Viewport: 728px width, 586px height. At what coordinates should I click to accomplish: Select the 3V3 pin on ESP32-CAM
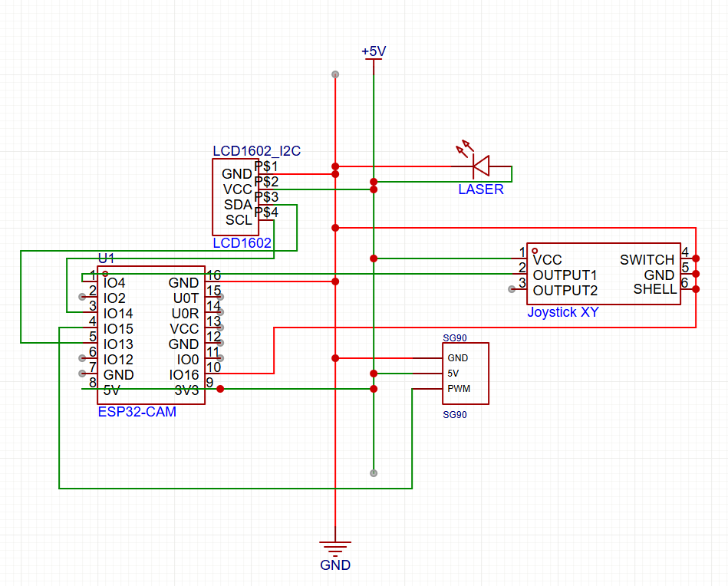[186, 390]
